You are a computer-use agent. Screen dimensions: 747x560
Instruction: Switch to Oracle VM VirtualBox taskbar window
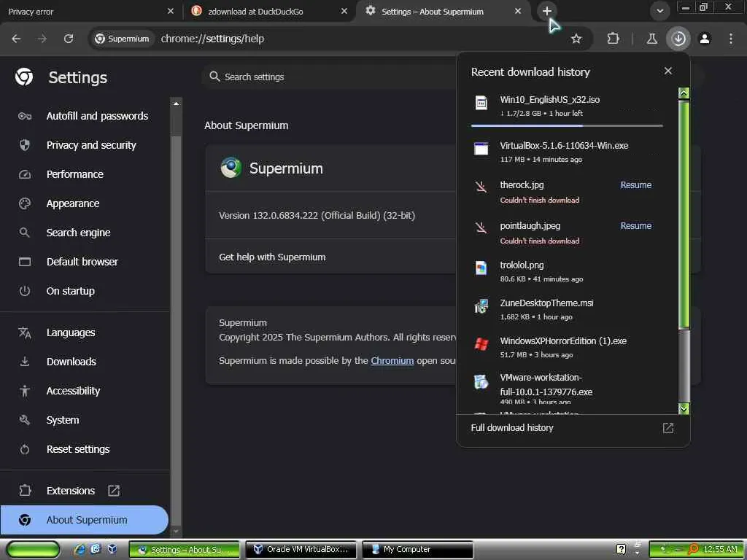tap(301, 549)
